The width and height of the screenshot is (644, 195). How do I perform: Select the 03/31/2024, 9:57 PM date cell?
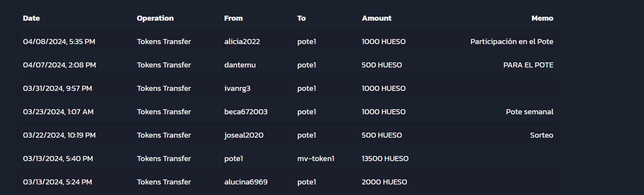[57, 89]
